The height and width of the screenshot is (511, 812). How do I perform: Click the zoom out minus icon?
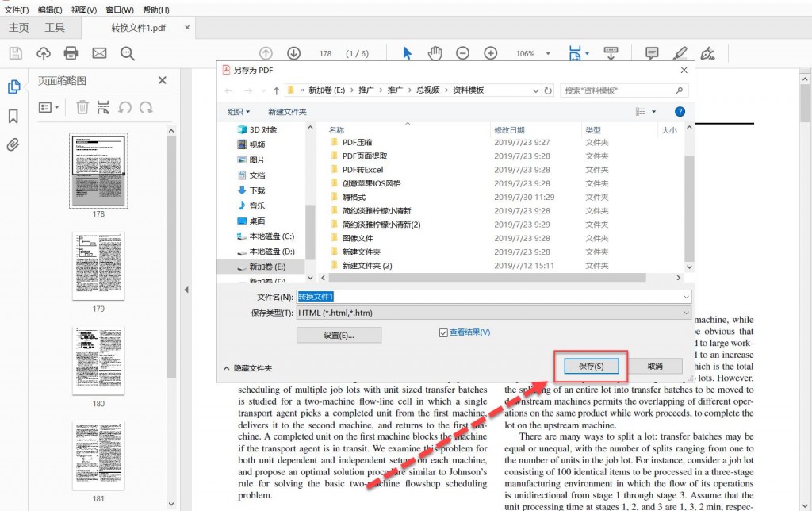tap(462, 53)
